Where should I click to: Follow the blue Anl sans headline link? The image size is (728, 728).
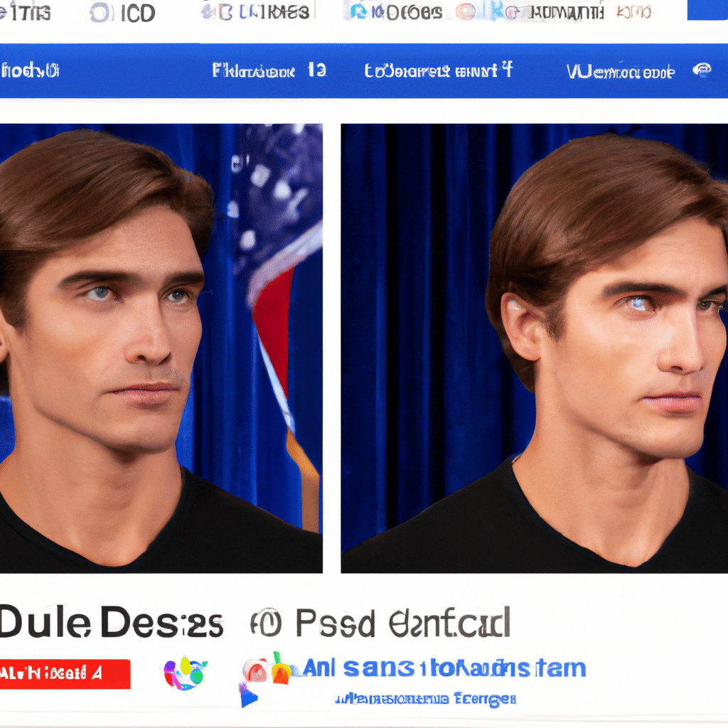tap(444, 668)
